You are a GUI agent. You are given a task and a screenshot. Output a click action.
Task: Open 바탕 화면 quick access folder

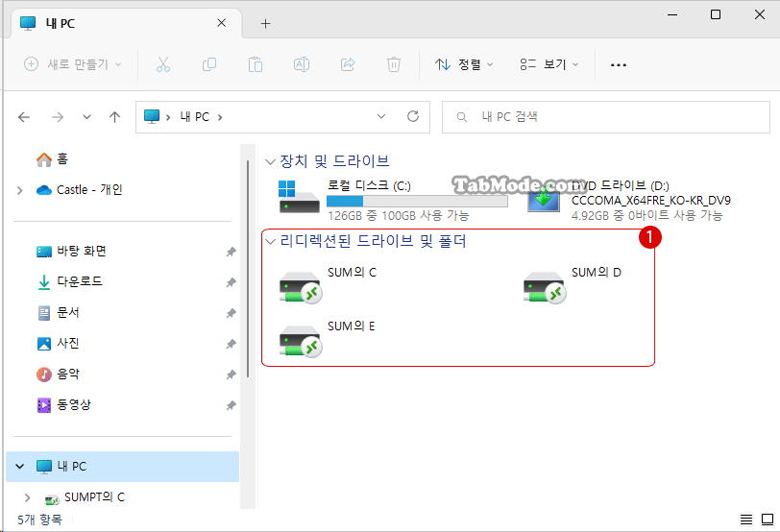[x=72, y=251]
